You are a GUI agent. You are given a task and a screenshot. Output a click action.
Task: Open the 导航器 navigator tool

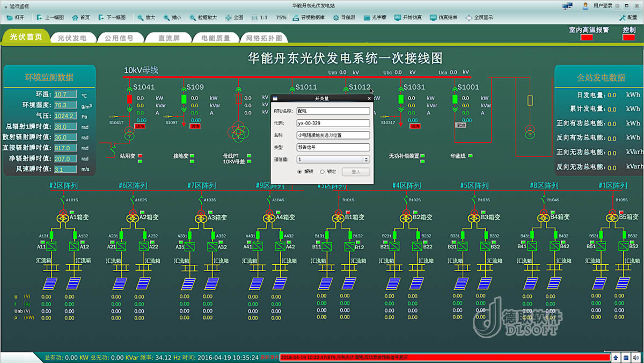[344, 17]
